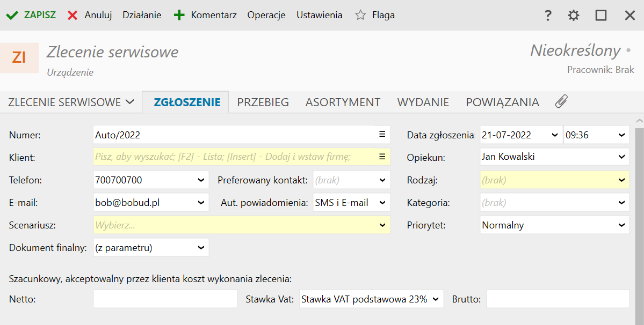Open help with the question mark icon
The width and height of the screenshot is (644, 325).
[548, 16]
